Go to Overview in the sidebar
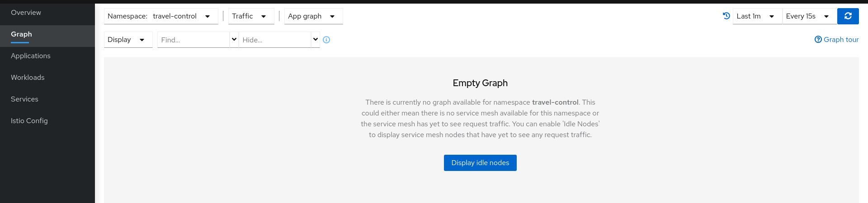Screen dimensions: 868x203 coord(26,13)
